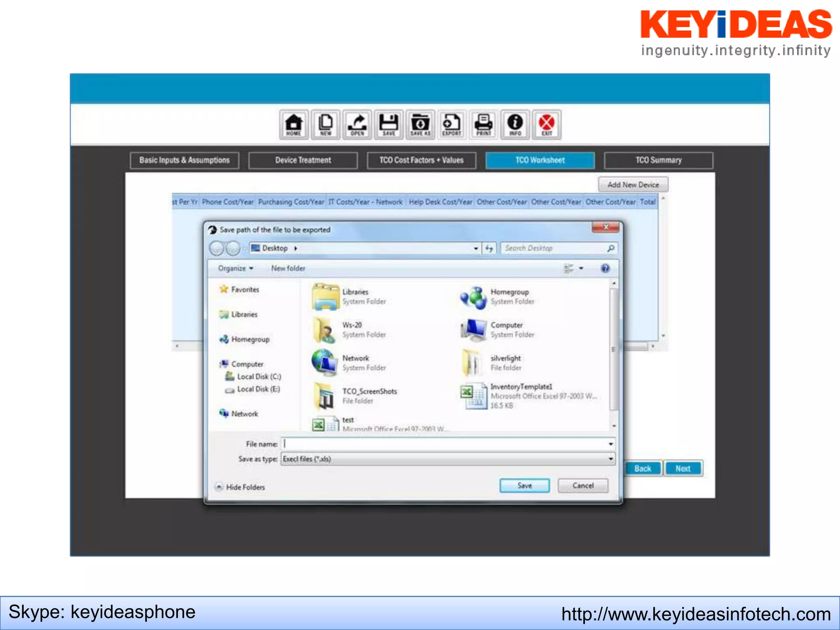Select the Libraries system folder icon
This screenshot has height=630, width=840.
coord(325,297)
